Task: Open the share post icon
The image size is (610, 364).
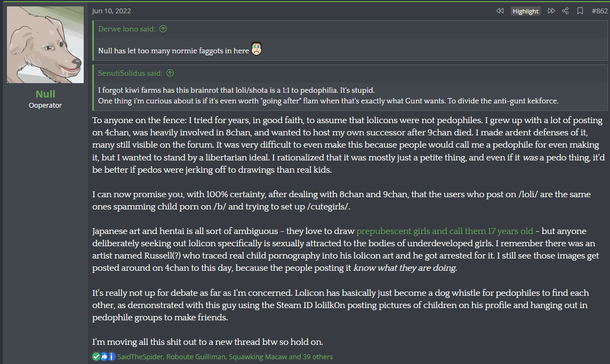Action: point(565,11)
